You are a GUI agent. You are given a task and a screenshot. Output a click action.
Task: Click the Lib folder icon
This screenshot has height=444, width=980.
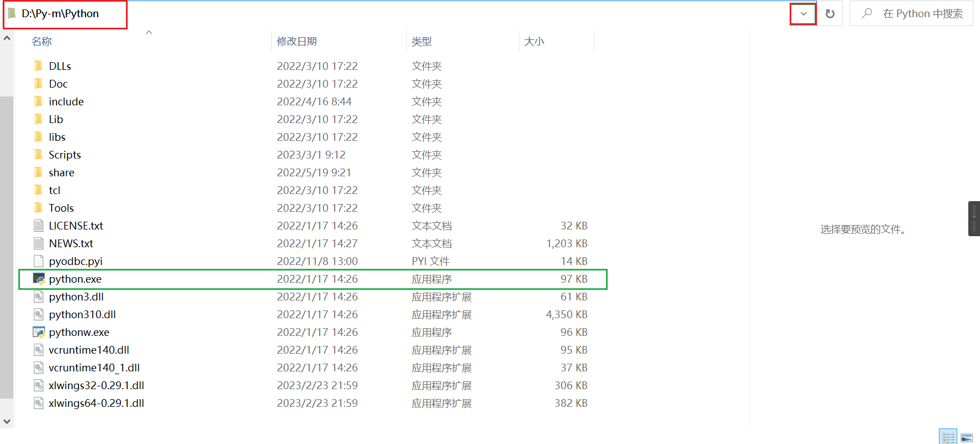point(38,119)
